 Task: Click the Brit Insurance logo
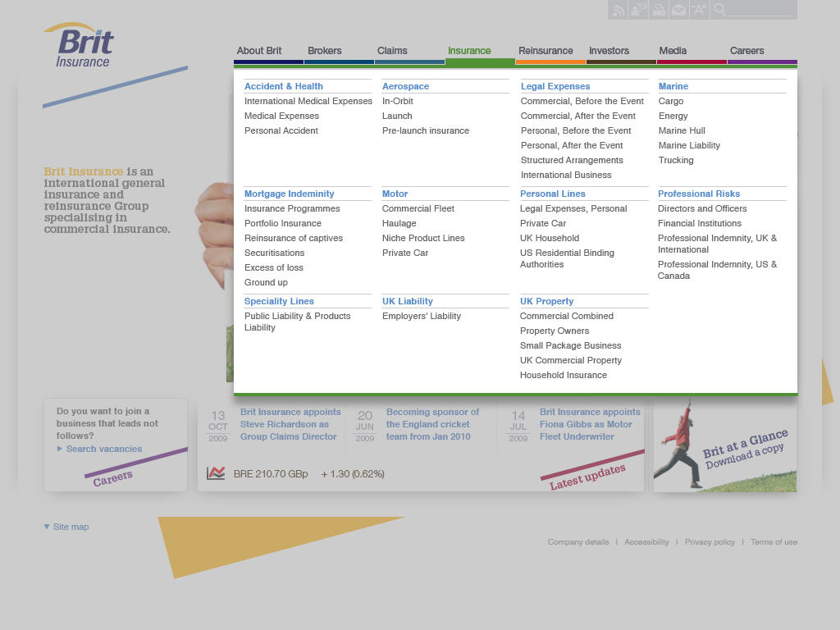[80, 46]
